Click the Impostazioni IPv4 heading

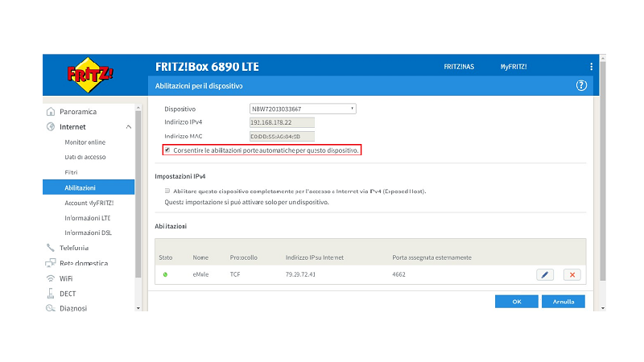tap(180, 176)
